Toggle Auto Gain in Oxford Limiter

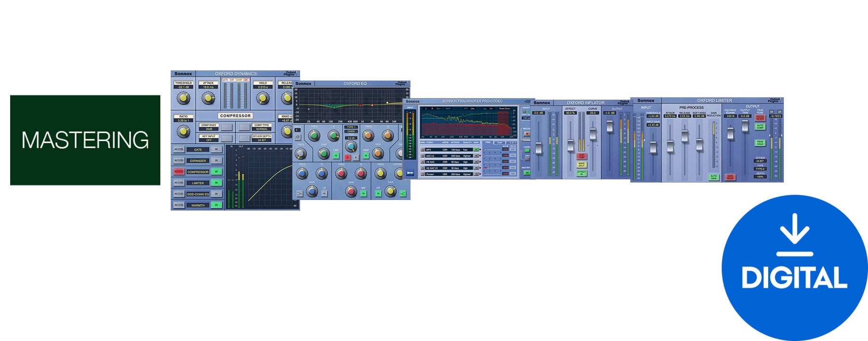point(714,177)
